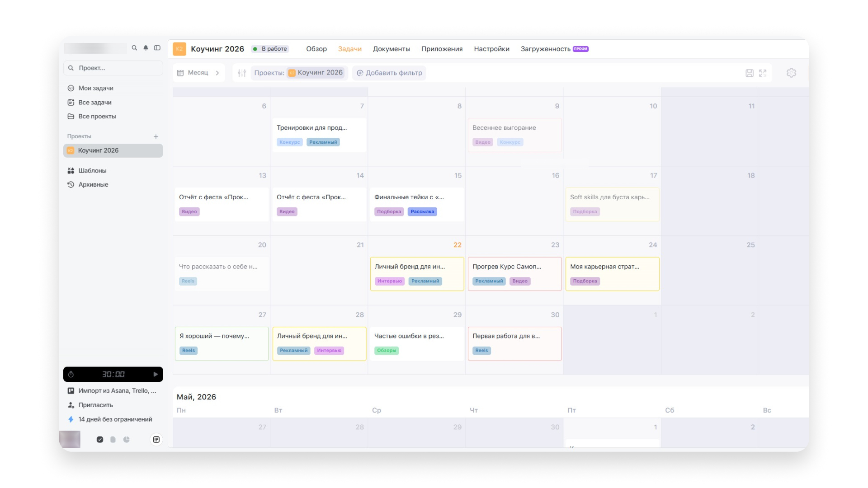Click the Добавить фильтр button
Screen dimensions: 868x488
(389, 73)
